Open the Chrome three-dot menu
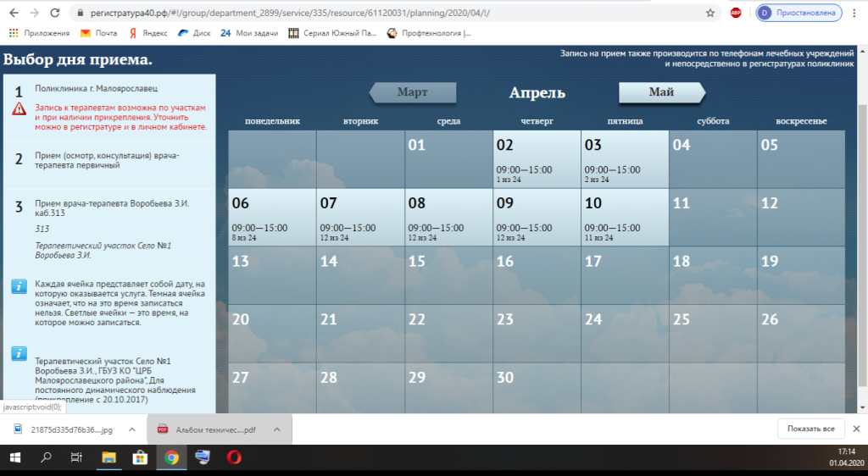The width and height of the screenshot is (868, 476). click(856, 14)
